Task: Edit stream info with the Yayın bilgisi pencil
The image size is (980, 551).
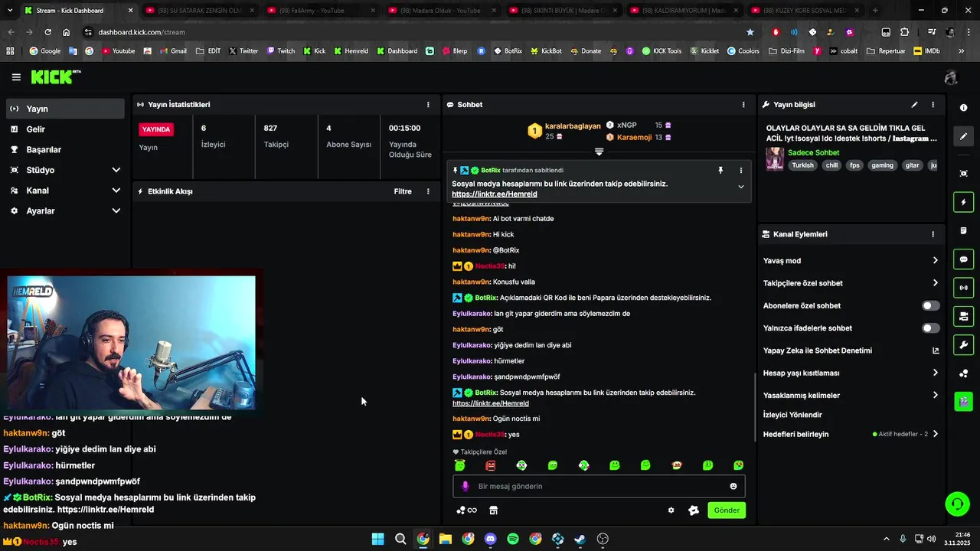Action: [x=914, y=105]
